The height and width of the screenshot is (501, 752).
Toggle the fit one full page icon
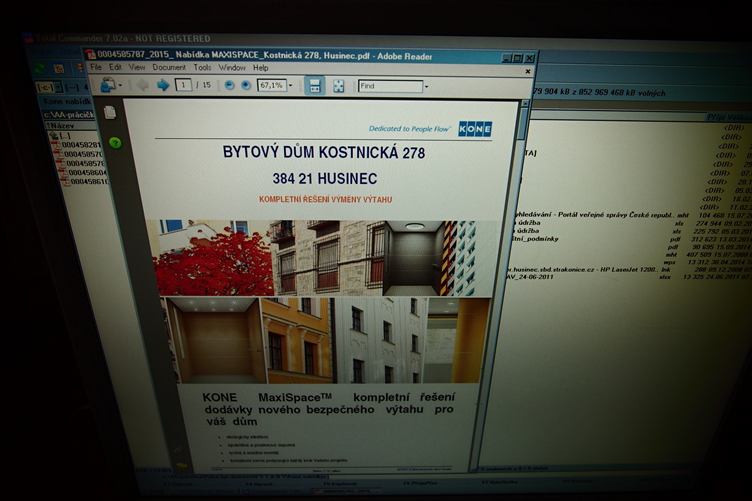[339, 86]
